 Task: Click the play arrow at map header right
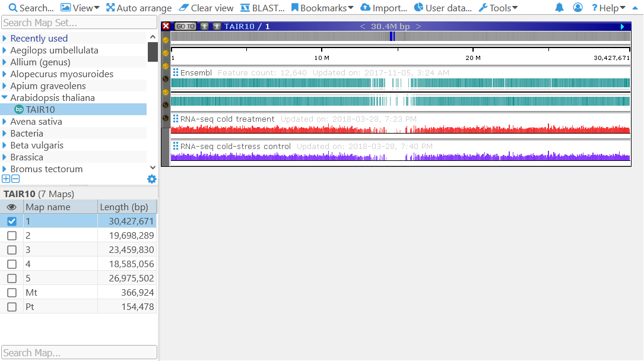coord(623,27)
